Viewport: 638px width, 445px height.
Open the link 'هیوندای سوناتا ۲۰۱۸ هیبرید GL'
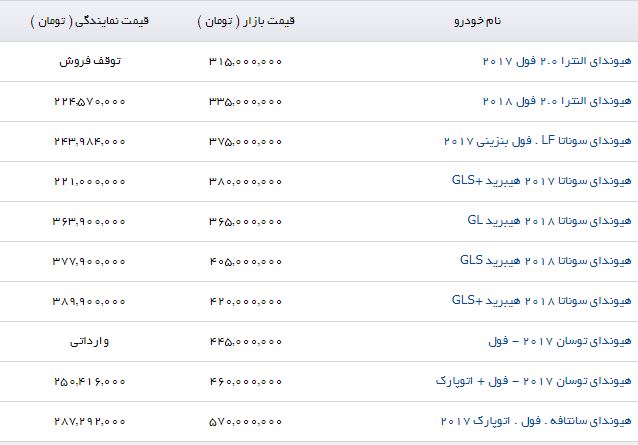coord(549,221)
